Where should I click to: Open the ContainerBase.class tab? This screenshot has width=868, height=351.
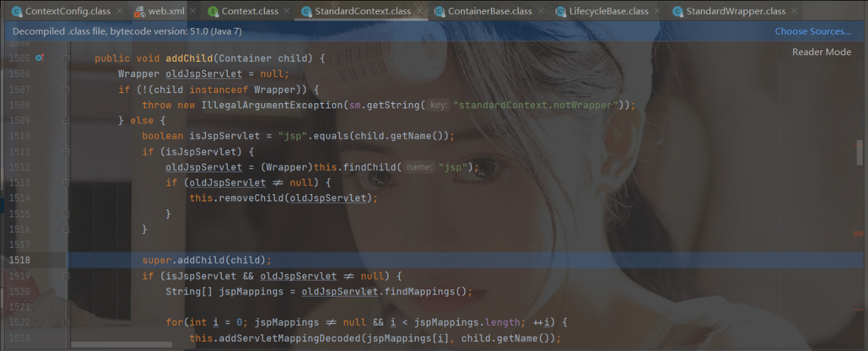point(489,11)
